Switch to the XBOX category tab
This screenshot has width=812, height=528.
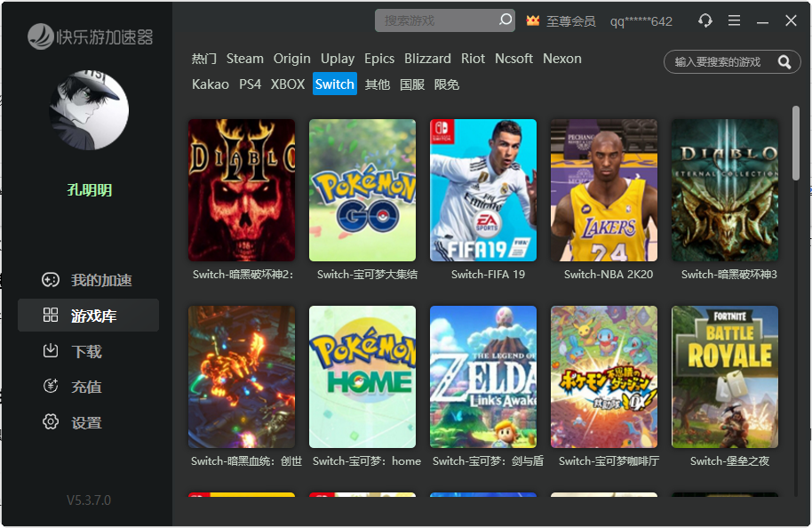tap(288, 84)
